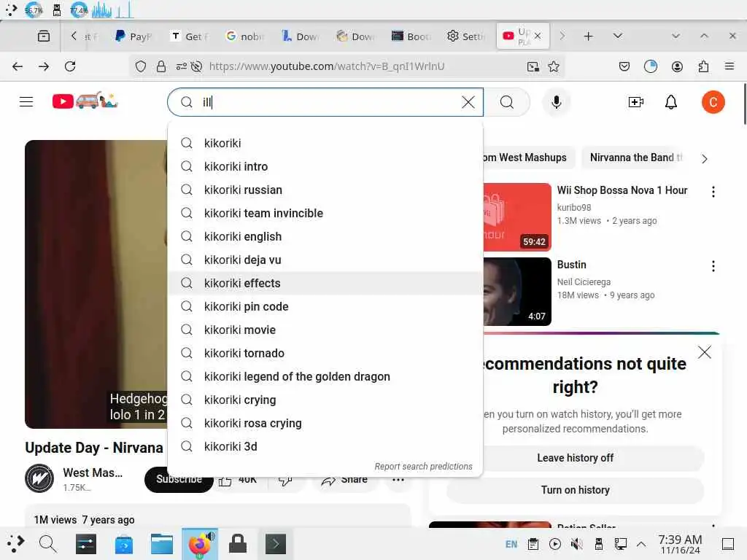Image resolution: width=747 pixels, height=560 pixels.
Task: Open the YouTube guide hamburger menu
Action: click(26, 102)
